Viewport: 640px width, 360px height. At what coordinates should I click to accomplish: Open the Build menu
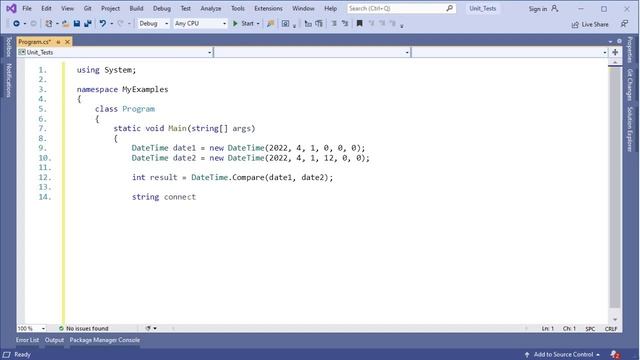(x=136, y=8)
